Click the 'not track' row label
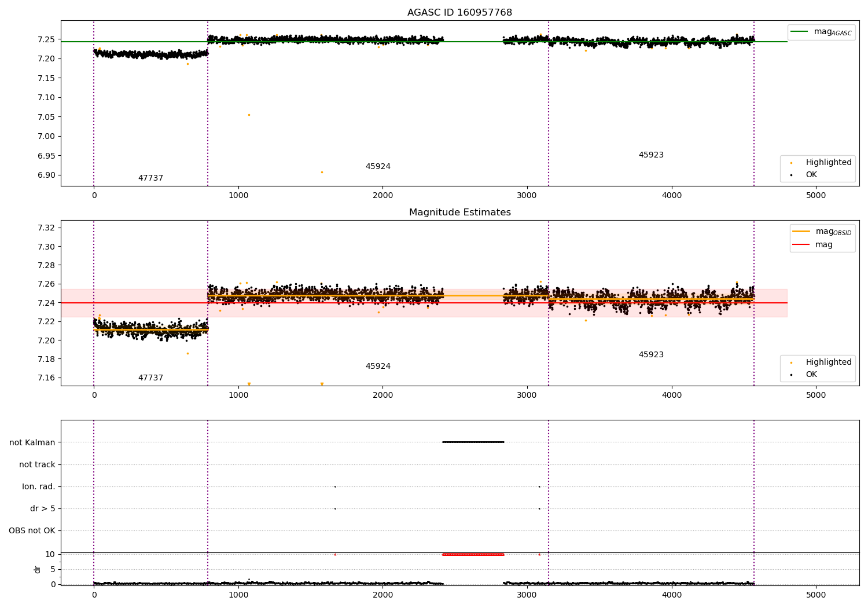The width and height of the screenshot is (868, 608). pyautogui.click(x=37, y=464)
